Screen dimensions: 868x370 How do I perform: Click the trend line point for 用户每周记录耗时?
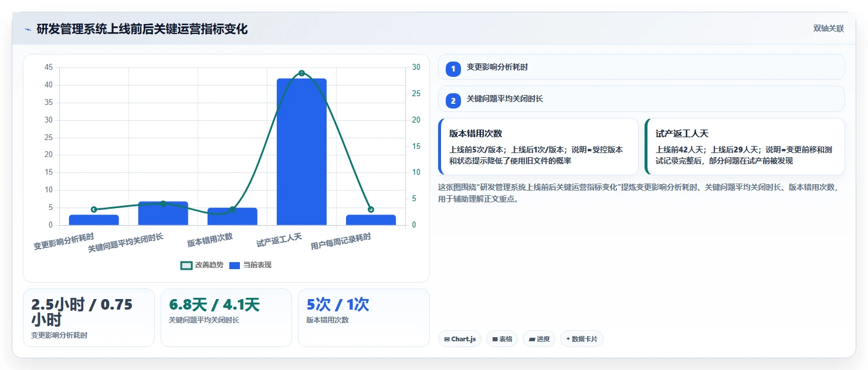coord(371,209)
